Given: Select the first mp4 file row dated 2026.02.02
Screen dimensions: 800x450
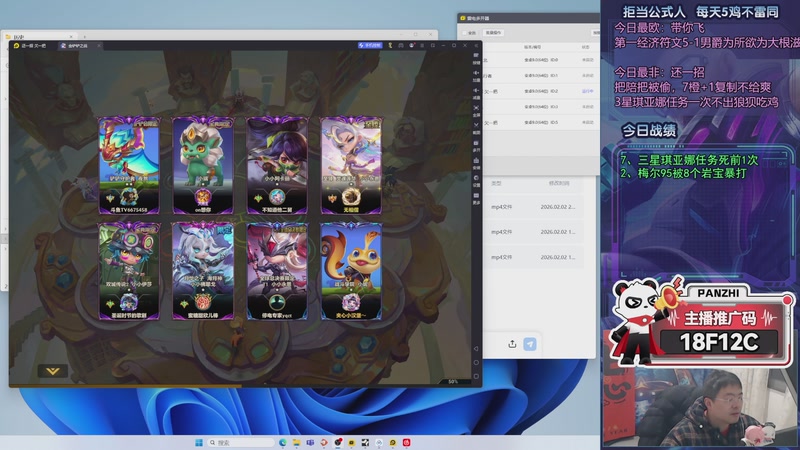Looking at the screenshot, I should coord(533,207).
